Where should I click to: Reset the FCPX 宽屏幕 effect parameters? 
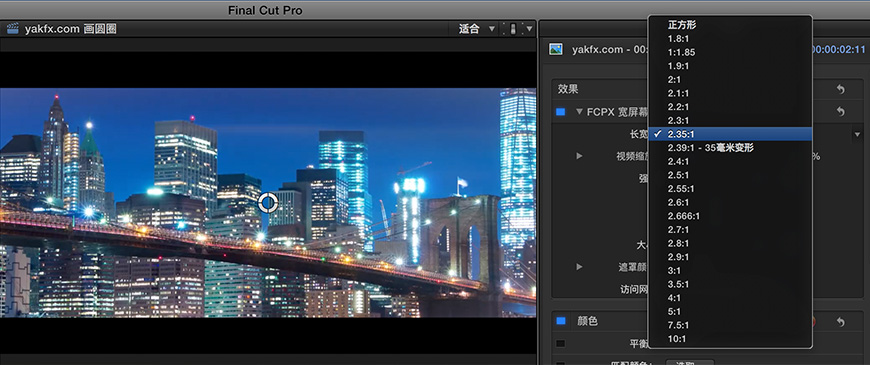[841, 112]
